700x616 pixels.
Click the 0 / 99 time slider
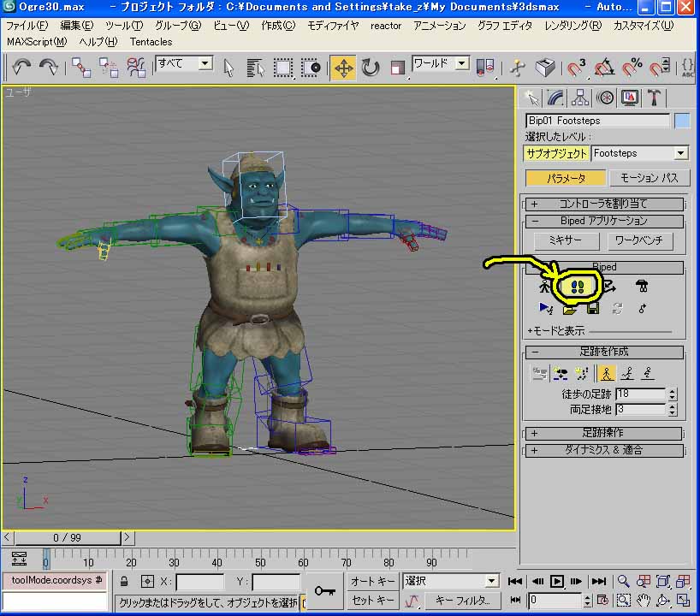(x=68, y=537)
